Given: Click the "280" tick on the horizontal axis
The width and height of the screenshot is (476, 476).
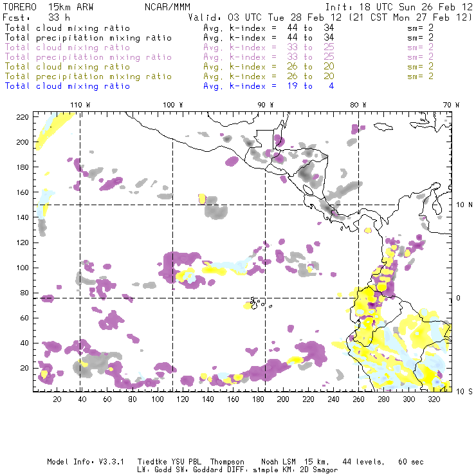Looking at the screenshot, I should click(384, 399).
